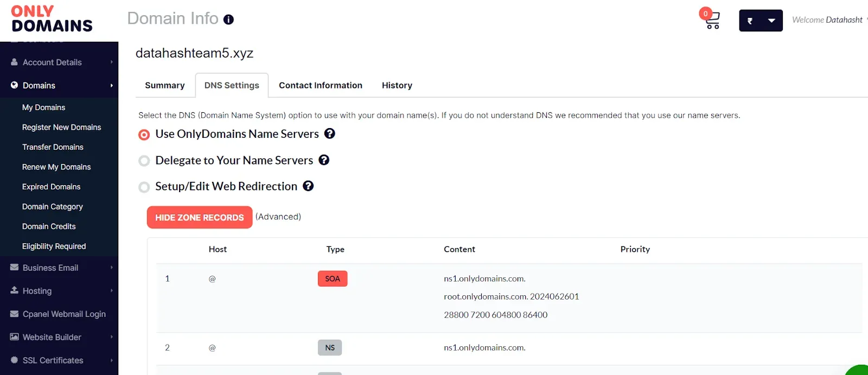Image resolution: width=868 pixels, height=375 pixels.
Task: Click the Content column header
Action: [459, 249]
